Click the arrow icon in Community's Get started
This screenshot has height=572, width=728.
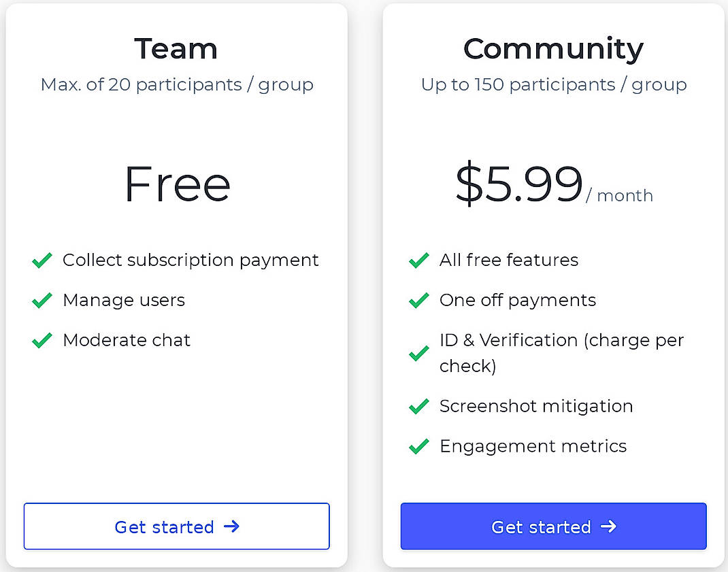(x=610, y=526)
